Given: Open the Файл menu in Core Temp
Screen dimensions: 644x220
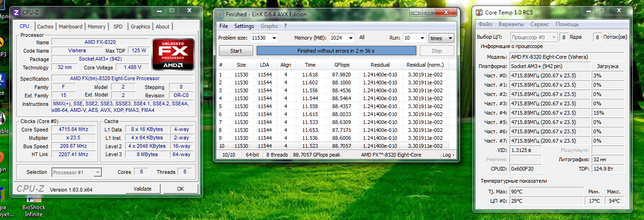Looking at the screenshot, I should [x=485, y=24].
